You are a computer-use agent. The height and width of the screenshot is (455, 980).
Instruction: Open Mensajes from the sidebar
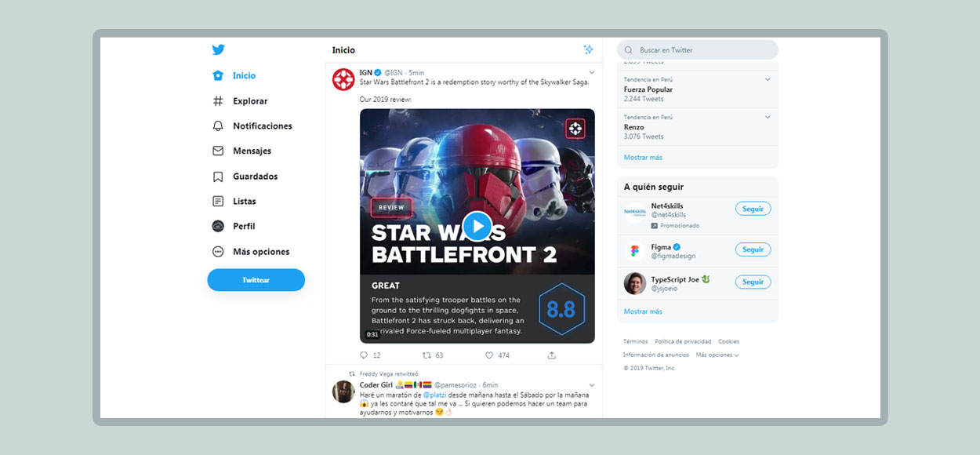[252, 151]
